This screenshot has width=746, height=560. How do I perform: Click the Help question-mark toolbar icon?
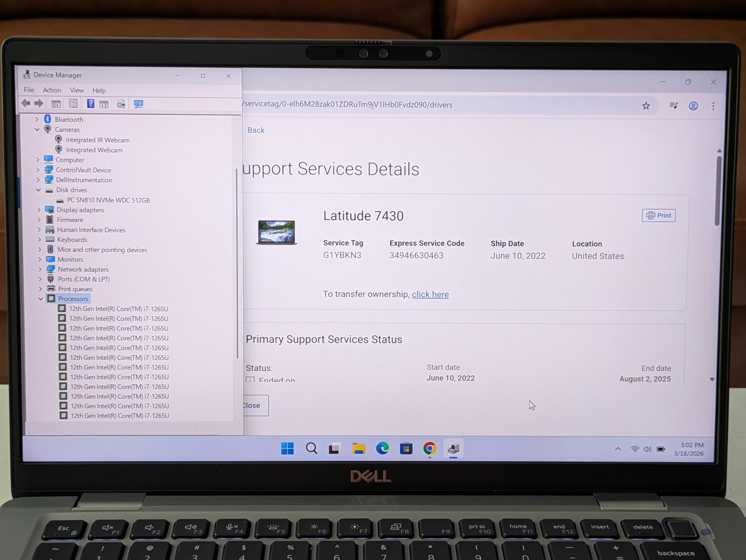(90, 103)
